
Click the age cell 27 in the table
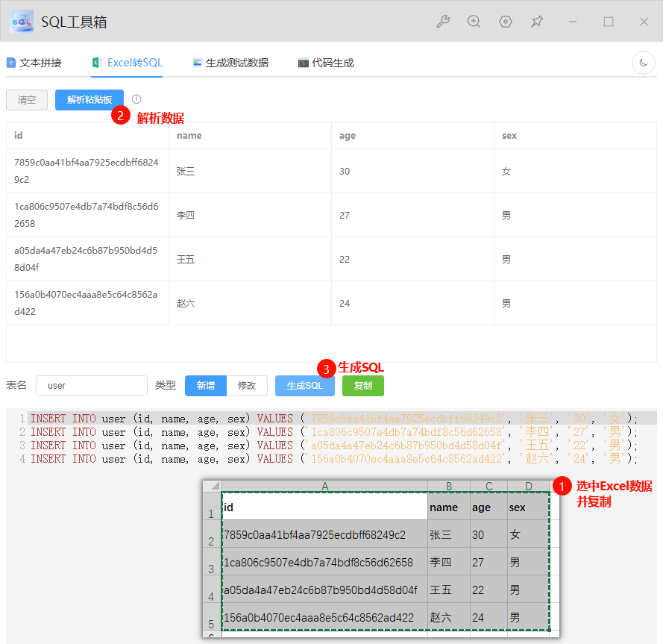[412, 215]
